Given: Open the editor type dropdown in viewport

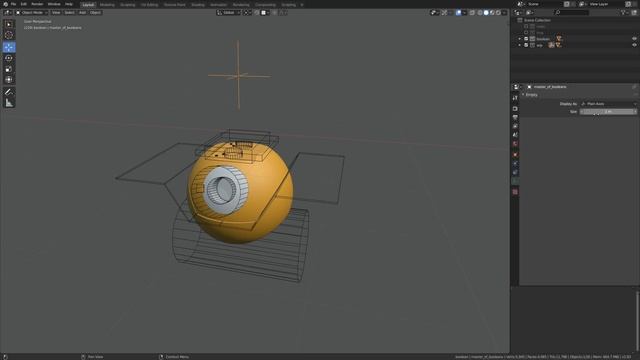Looking at the screenshot, I should [x=7, y=13].
